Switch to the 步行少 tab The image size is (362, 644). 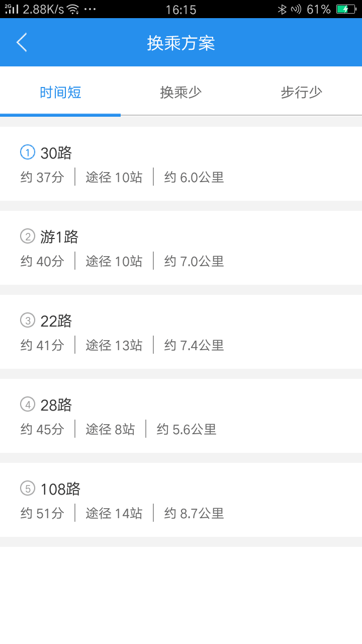(301, 93)
